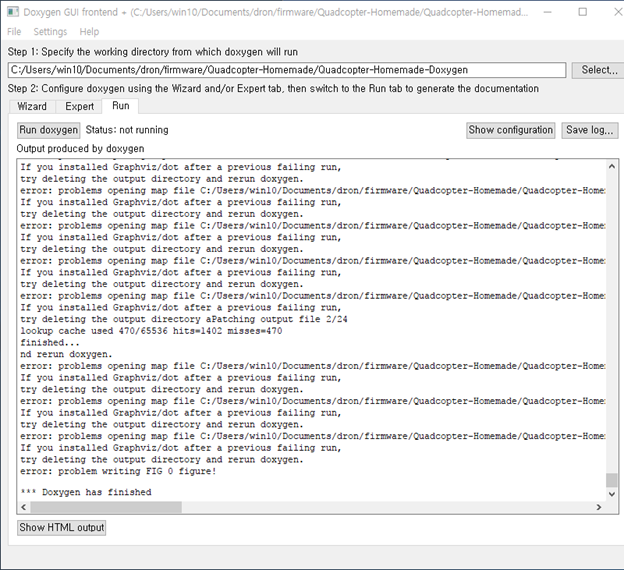Click the horizontal scrollbar thumb
This screenshot has width=624, height=570.
106,507
